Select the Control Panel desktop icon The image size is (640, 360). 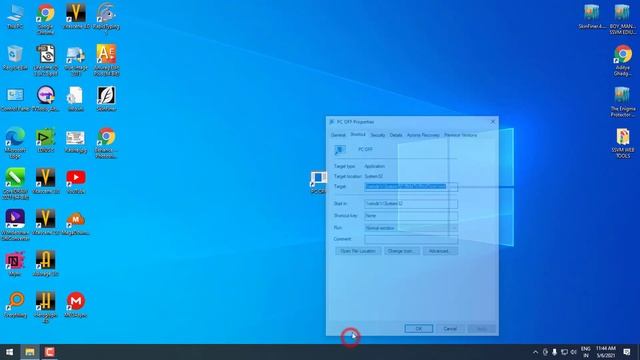click(15, 99)
